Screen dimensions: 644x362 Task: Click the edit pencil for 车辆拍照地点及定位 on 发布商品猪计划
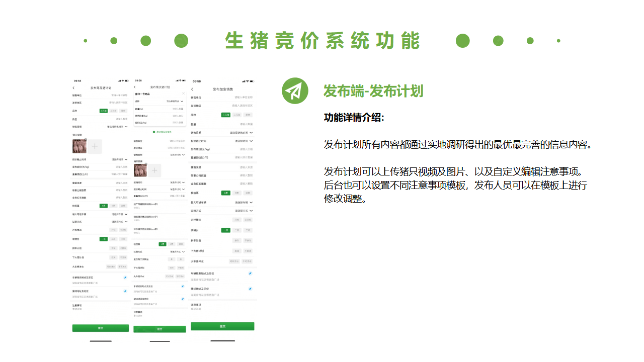pos(125,278)
